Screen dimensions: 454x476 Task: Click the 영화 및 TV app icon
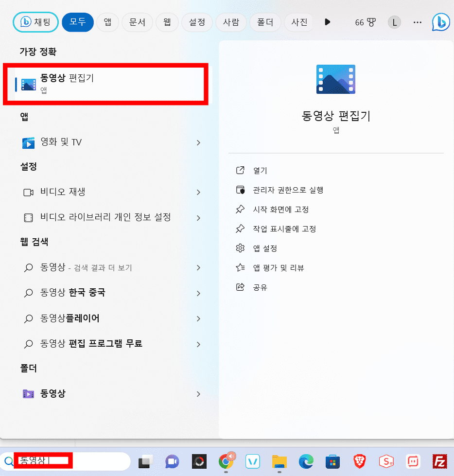(x=28, y=142)
